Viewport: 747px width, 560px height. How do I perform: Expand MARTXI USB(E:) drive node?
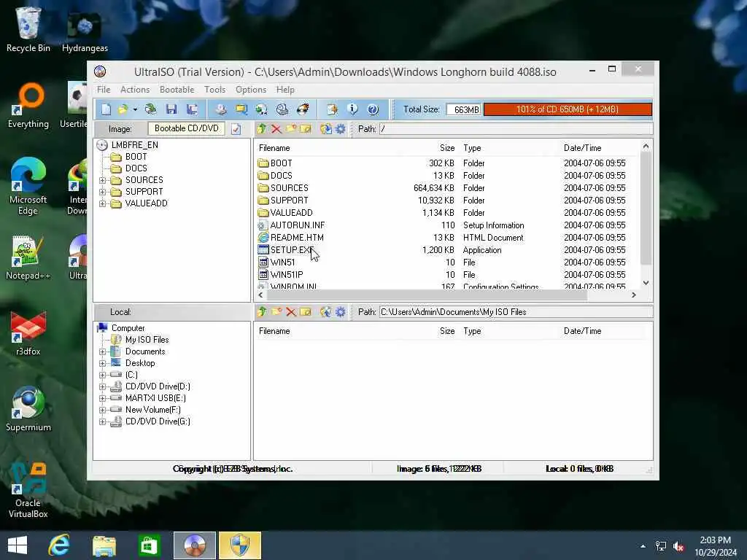[x=102, y=399]
